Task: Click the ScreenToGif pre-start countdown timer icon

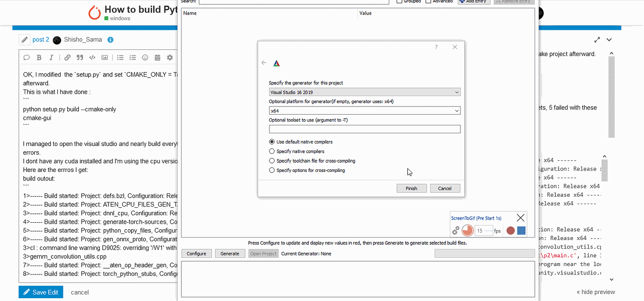Action: pos(467,230)
